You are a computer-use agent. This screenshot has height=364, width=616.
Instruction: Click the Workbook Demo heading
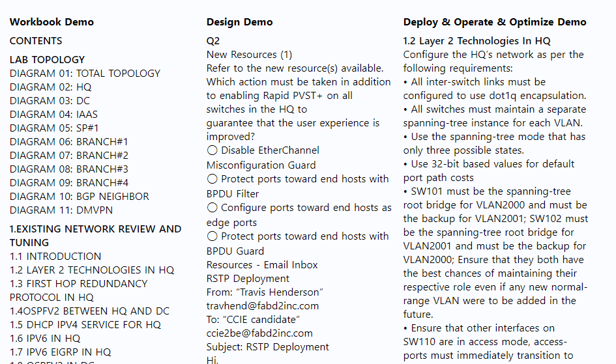(52, 22)
